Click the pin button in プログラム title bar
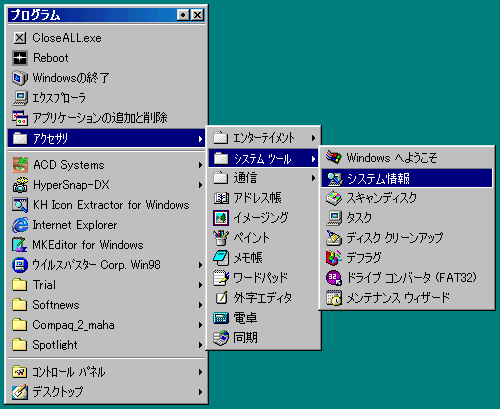 coord(183,15)
